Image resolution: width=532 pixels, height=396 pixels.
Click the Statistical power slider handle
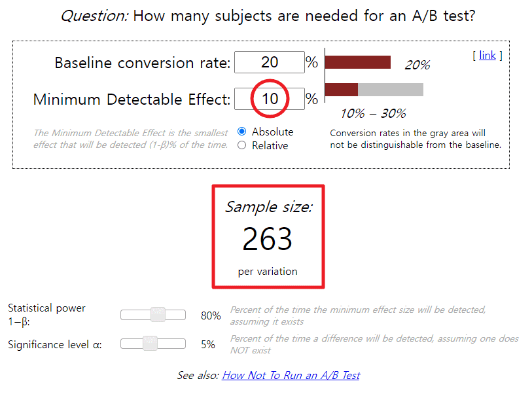158,315
